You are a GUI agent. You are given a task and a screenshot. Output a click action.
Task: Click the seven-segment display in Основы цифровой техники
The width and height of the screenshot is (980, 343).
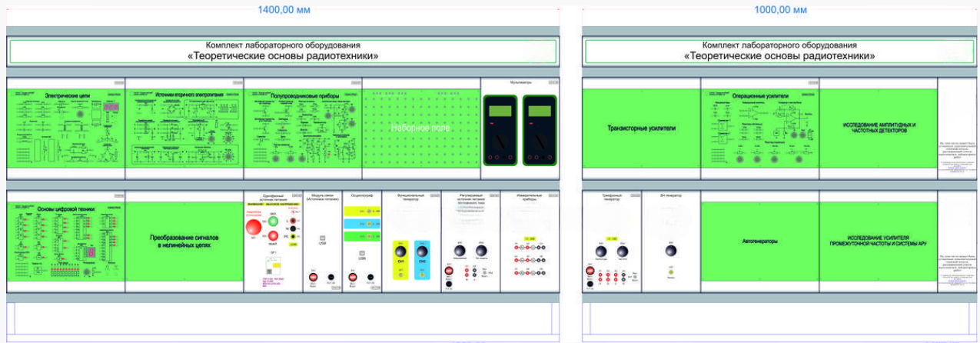click(x=91, y=253)
